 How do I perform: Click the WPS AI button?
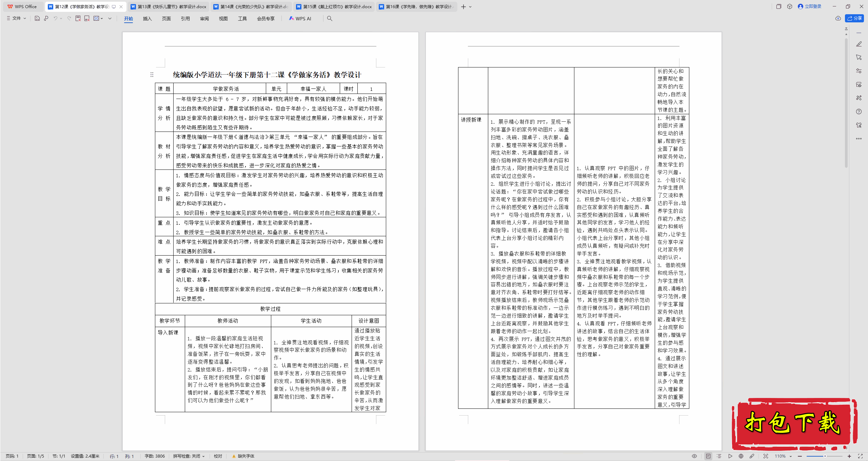click(300, 18)
